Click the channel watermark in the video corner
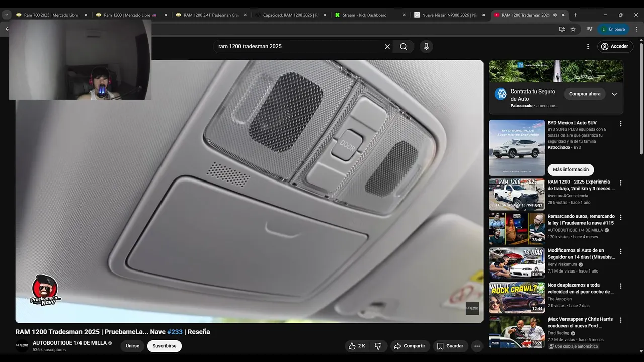The image size is (644, 362). (x=472, y=308)
